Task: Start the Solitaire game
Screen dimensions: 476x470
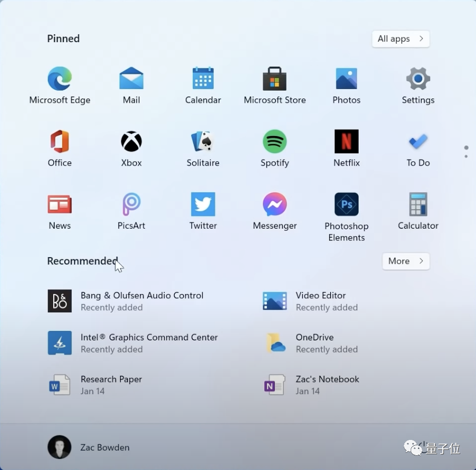Action: coord(203,148)
